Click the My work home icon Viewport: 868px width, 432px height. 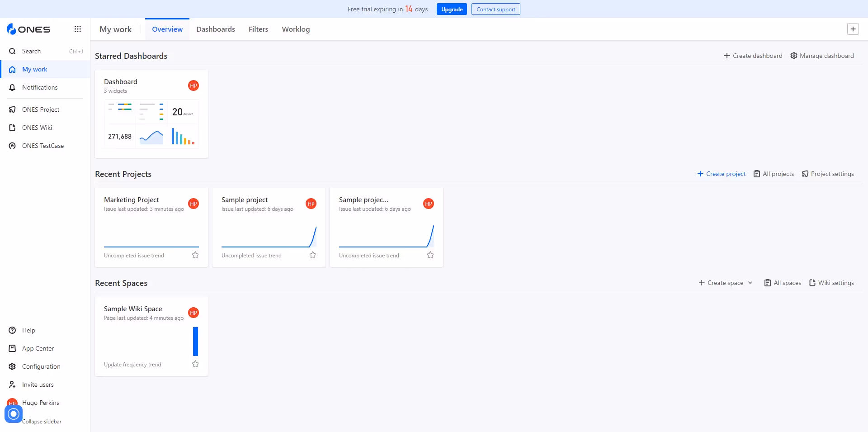pyautogui.click(x=12, y=69)
